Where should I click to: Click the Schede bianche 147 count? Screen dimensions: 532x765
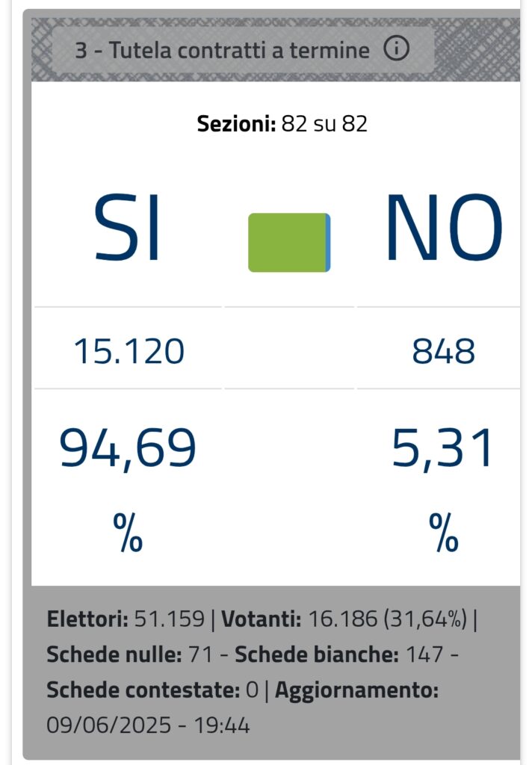pos(424,654)
